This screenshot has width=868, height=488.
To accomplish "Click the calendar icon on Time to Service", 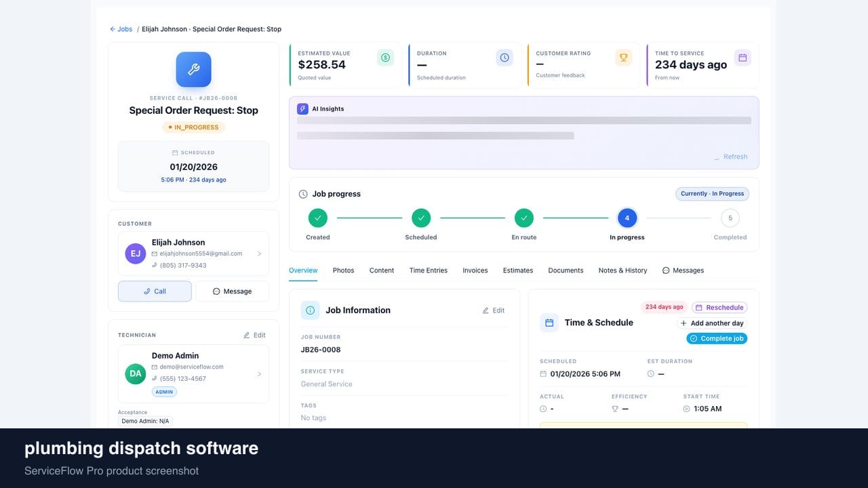I will [x=743, y=58].
